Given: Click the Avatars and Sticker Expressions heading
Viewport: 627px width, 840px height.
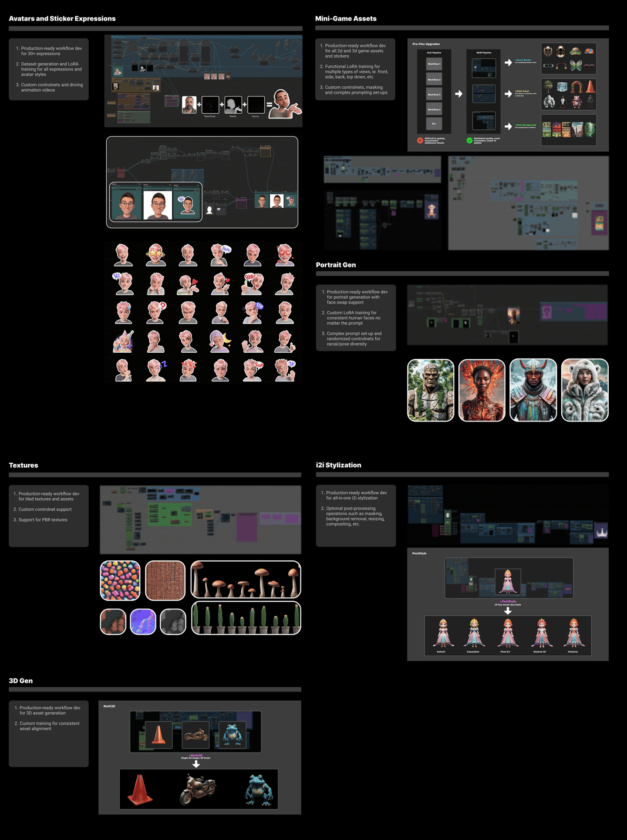Looking at the screenshot, I should (x=62, y=19).
